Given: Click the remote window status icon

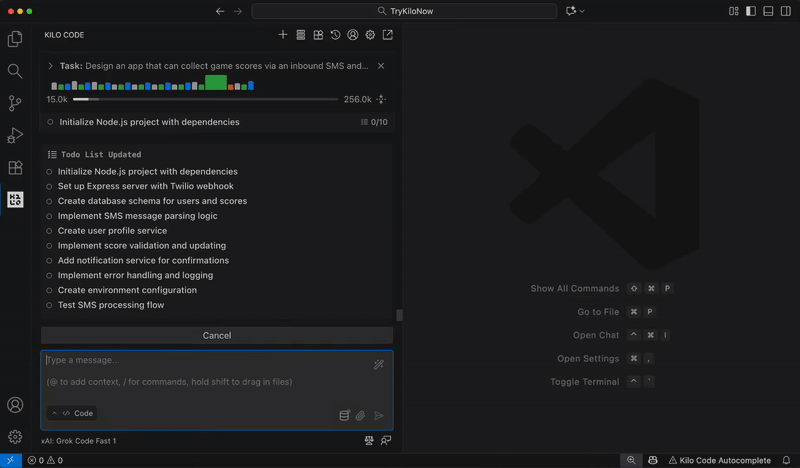Looking at the screenshot, I should [11, 460].
